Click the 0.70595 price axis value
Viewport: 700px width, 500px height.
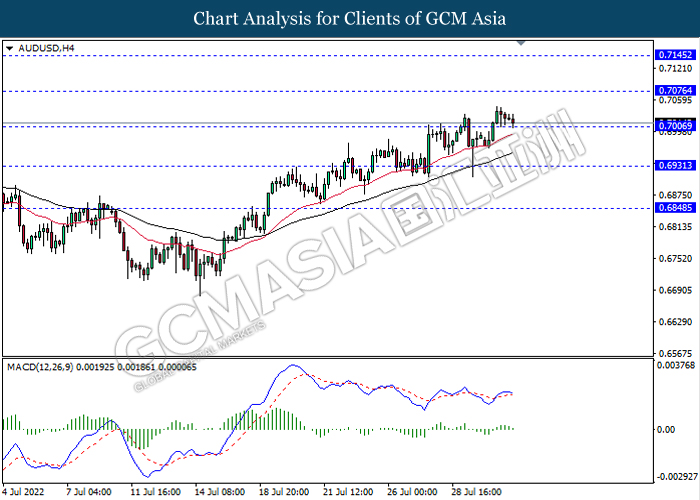point(675,100)
